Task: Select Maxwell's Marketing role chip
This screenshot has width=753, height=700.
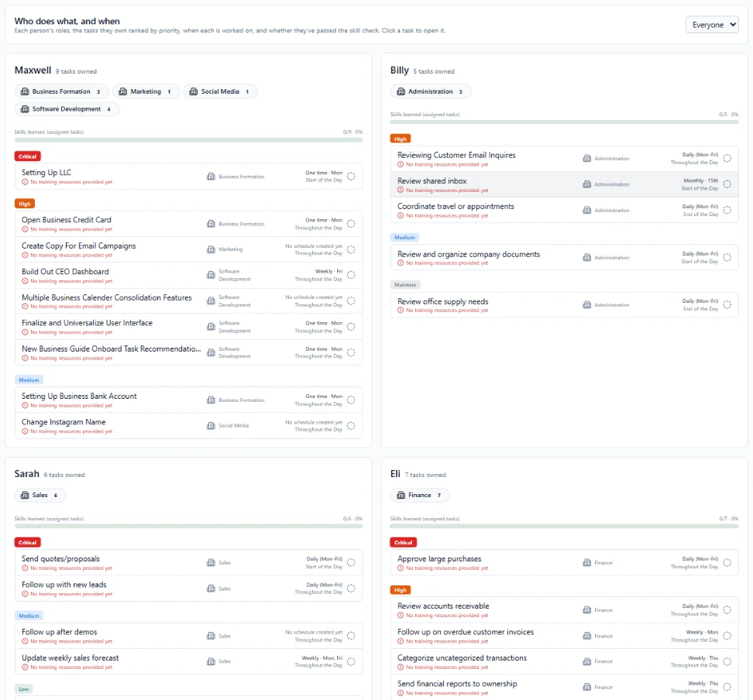Action: click(x=146, y=91)
